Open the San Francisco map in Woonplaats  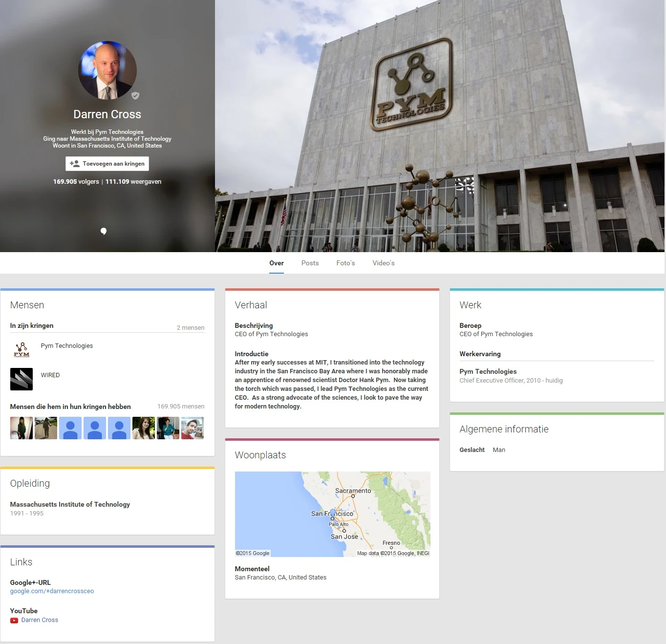(333, 514)
